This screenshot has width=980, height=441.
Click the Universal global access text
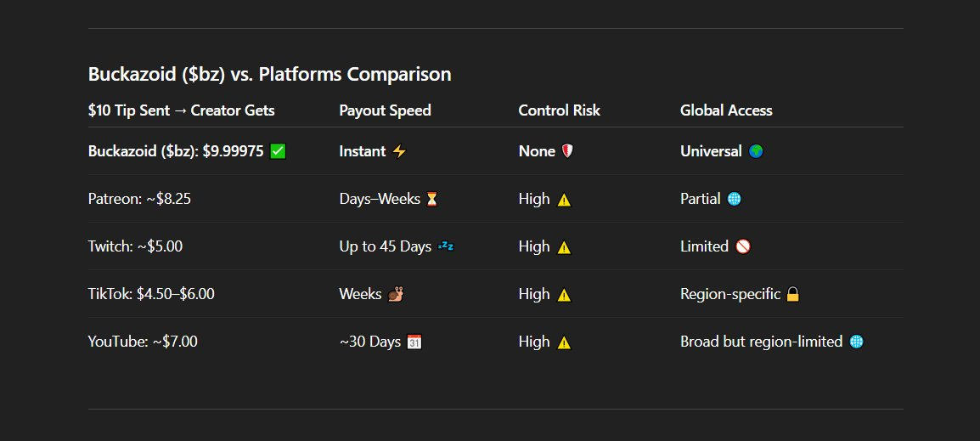(712, 151)
